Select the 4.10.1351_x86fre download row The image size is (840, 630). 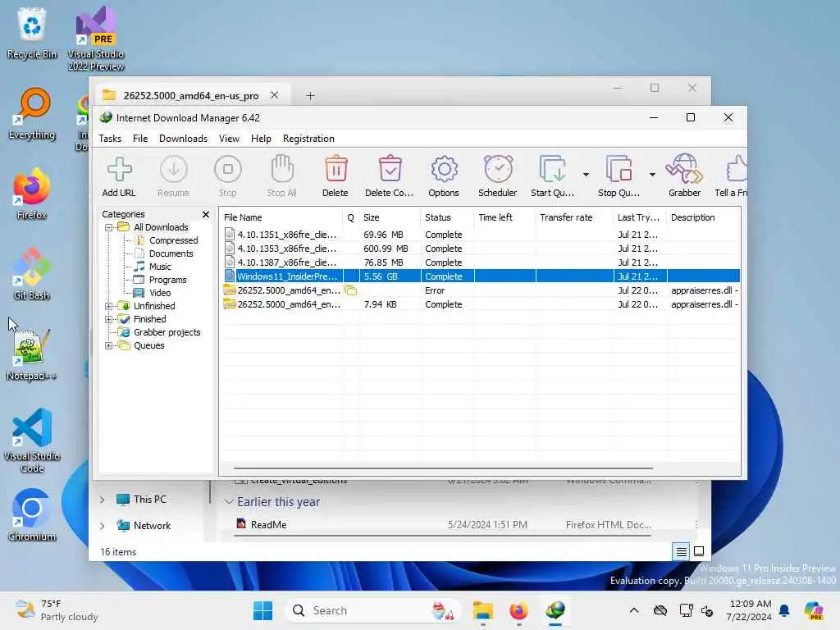[481, 235]
